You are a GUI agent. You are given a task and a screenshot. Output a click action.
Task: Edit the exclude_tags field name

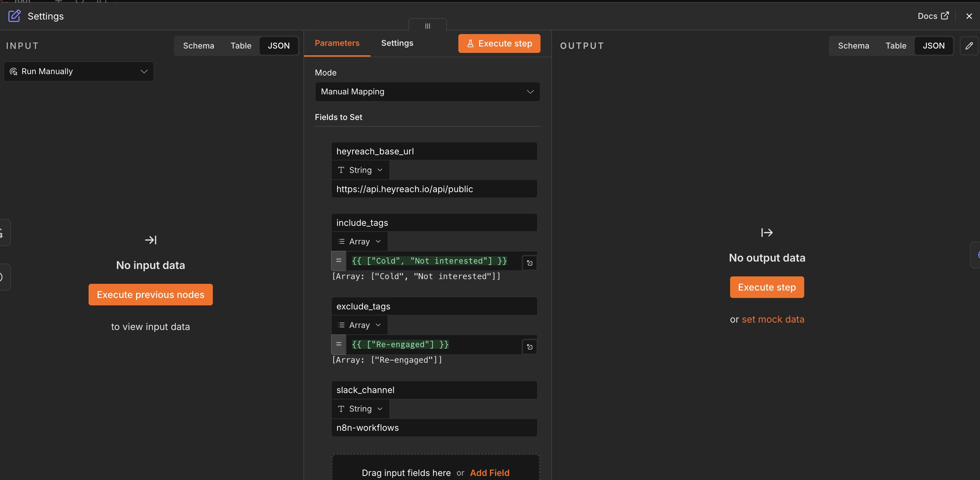point(434,306)
